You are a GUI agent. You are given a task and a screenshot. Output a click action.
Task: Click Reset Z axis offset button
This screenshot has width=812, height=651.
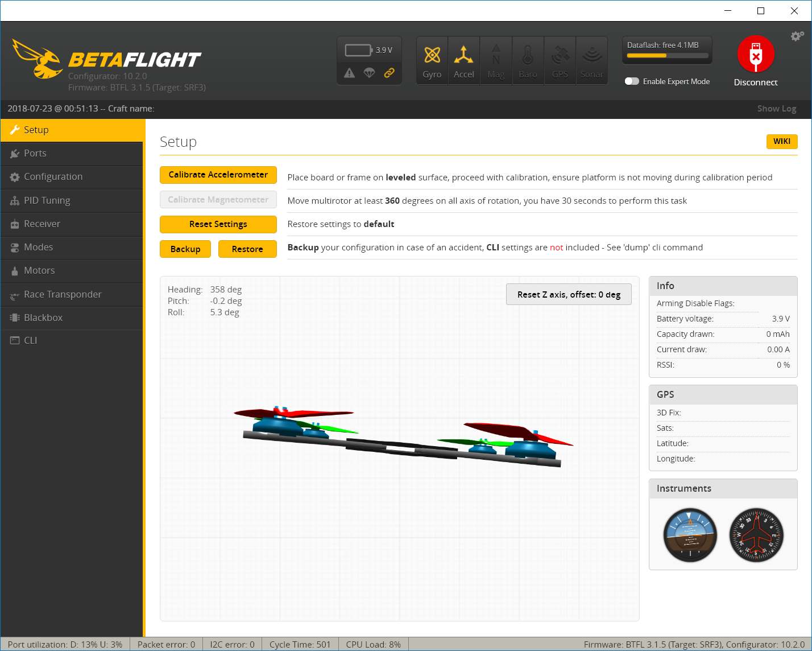(x=569, y=294)
